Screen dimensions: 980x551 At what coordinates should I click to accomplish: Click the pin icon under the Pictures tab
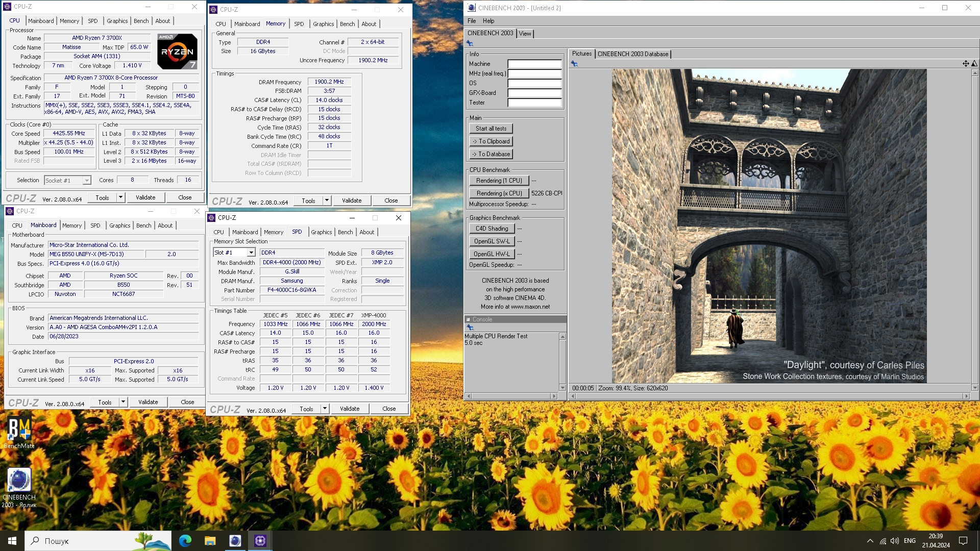[574, 64]
